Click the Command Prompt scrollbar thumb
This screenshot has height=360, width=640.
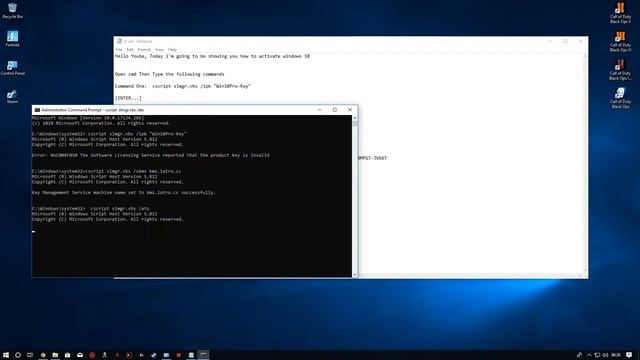pyautogui.click(x=354, y=123)
